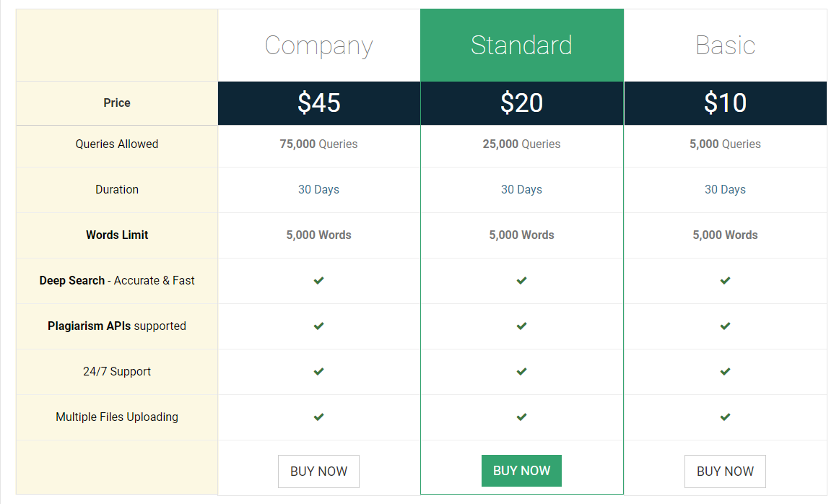Click Basic plan Plagiarism APIs checkmark
The image size is (839, 504).
point(725,326)
